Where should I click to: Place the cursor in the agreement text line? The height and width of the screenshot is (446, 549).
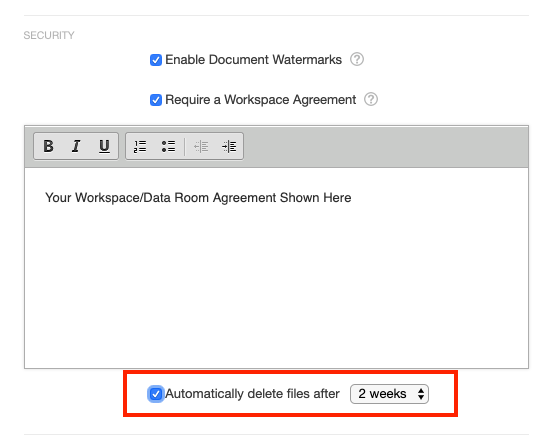[198, 197]
